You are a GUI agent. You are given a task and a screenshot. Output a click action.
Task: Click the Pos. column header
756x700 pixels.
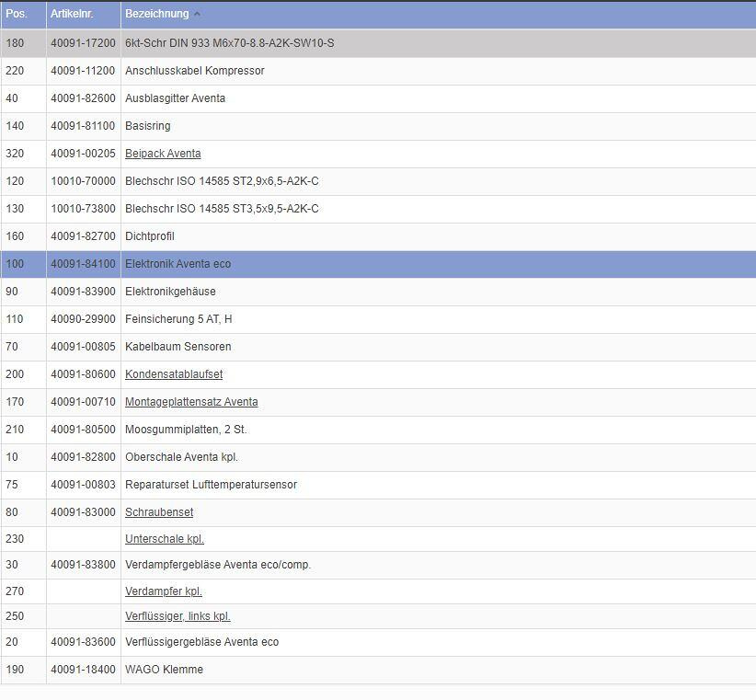click(x=17, y=14)
